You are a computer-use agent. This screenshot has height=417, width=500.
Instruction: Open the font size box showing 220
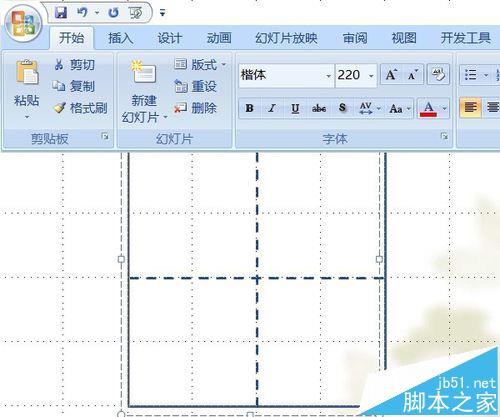click(x=356, y=75)
